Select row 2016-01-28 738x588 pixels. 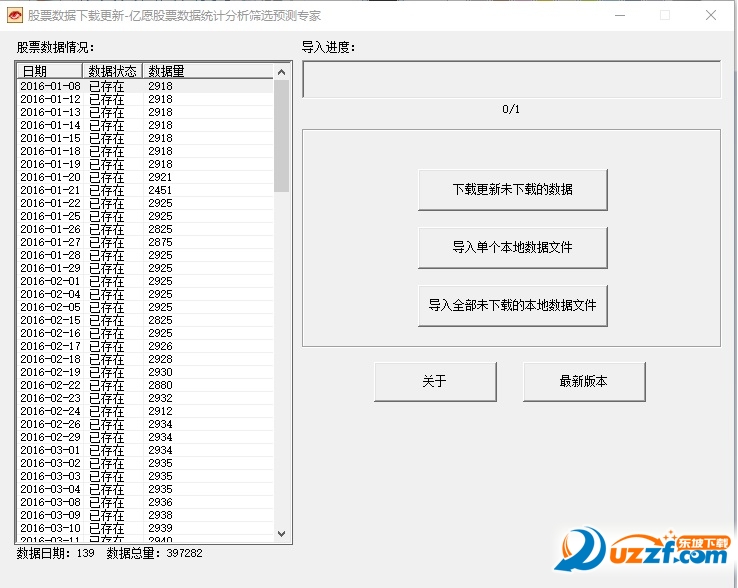[145, 255]
